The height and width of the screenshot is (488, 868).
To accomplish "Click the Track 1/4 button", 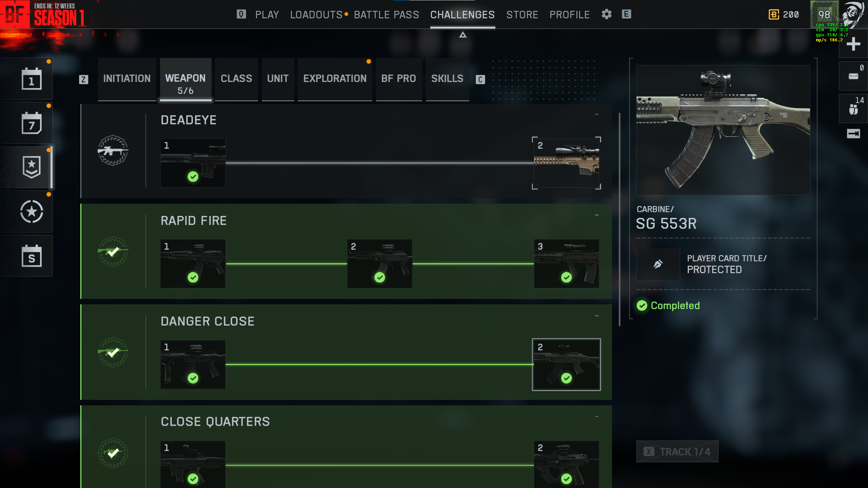I will coord(677,451).
